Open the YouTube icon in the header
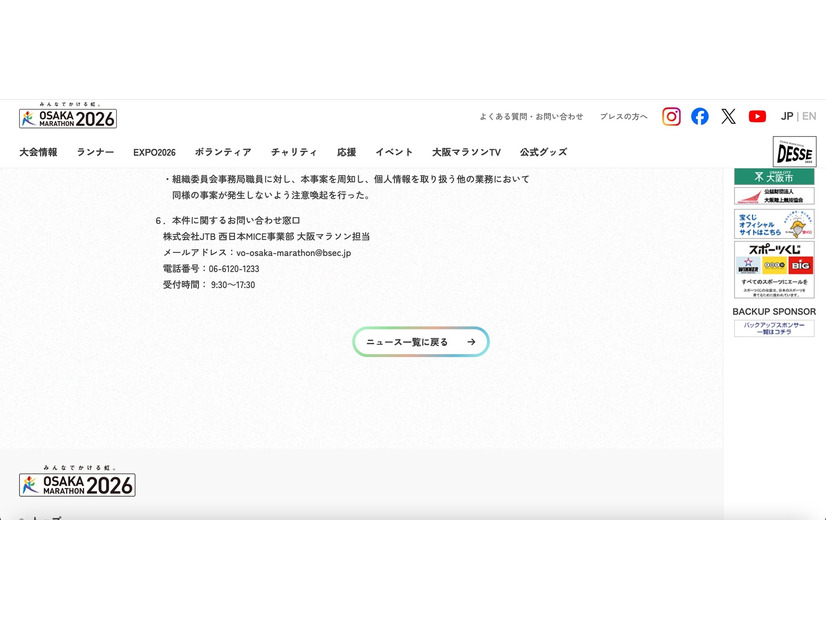Screen dimensions: 826x620 pos(757,116)
